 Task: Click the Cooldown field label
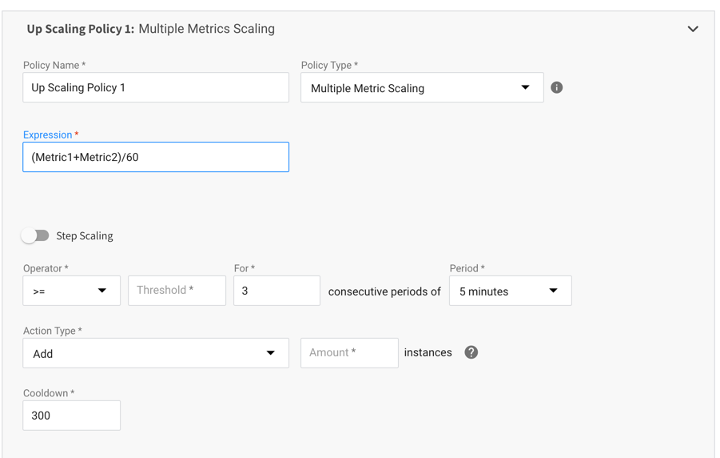(x=47, y=394)
